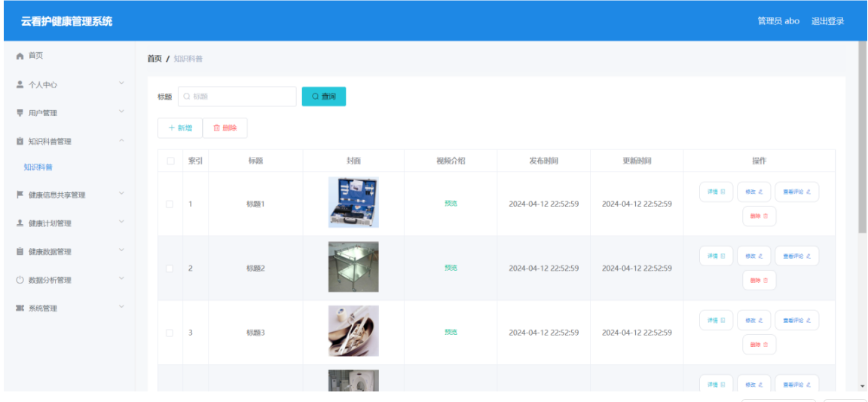
Task: Click 退出登录 to log out
Action: click(x=827, y=21)
